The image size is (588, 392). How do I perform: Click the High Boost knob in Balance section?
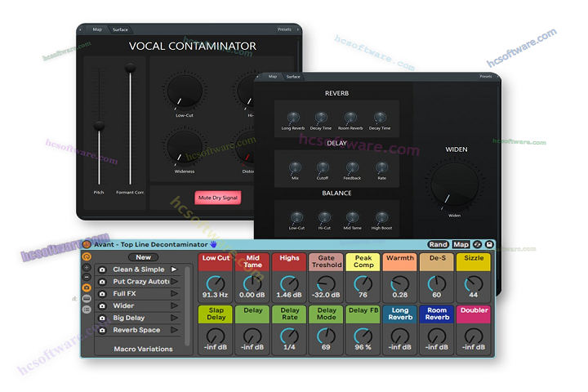(x=381, y=217)
